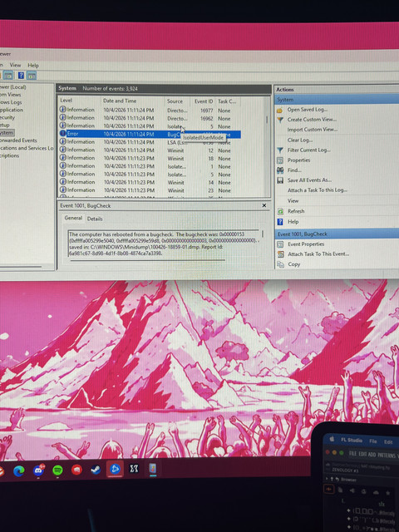Open Microsoft Edge from the taskbar

coord(18,470)
